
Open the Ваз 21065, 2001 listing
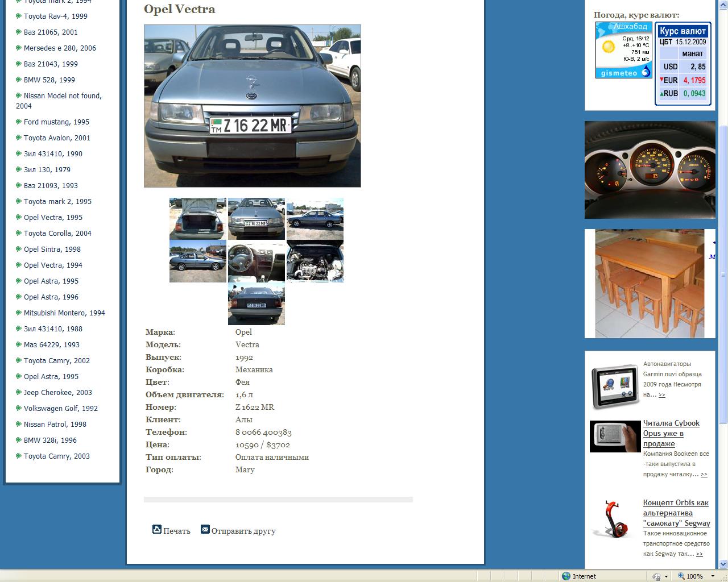click(x=51, y=32)
